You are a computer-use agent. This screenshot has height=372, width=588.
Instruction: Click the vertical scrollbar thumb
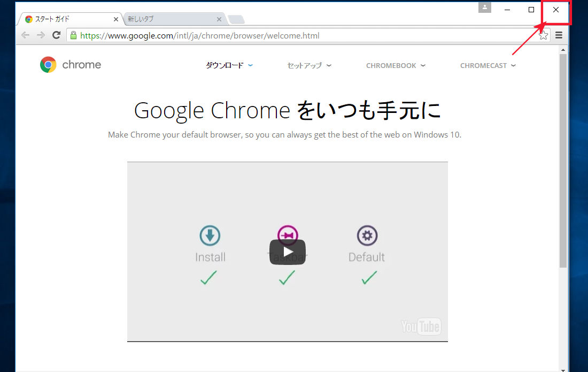tap(563, 161)
